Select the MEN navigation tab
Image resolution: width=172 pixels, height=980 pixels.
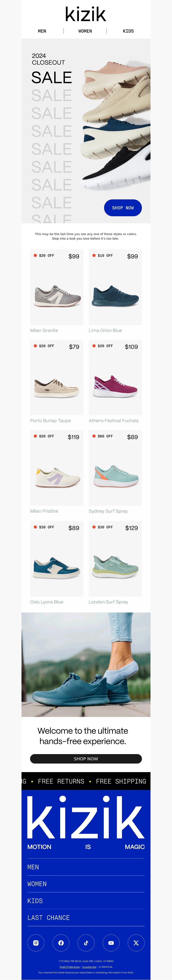[x=42, y=31]
